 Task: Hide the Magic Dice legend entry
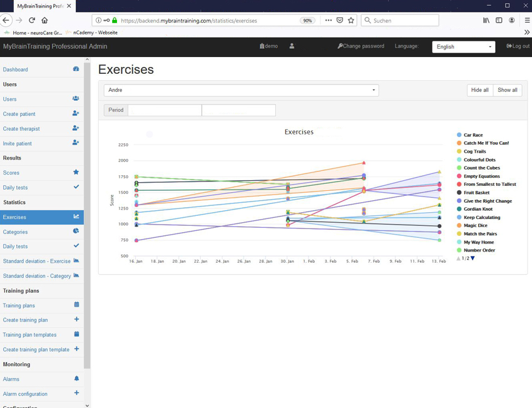click(x=475, y=225)
